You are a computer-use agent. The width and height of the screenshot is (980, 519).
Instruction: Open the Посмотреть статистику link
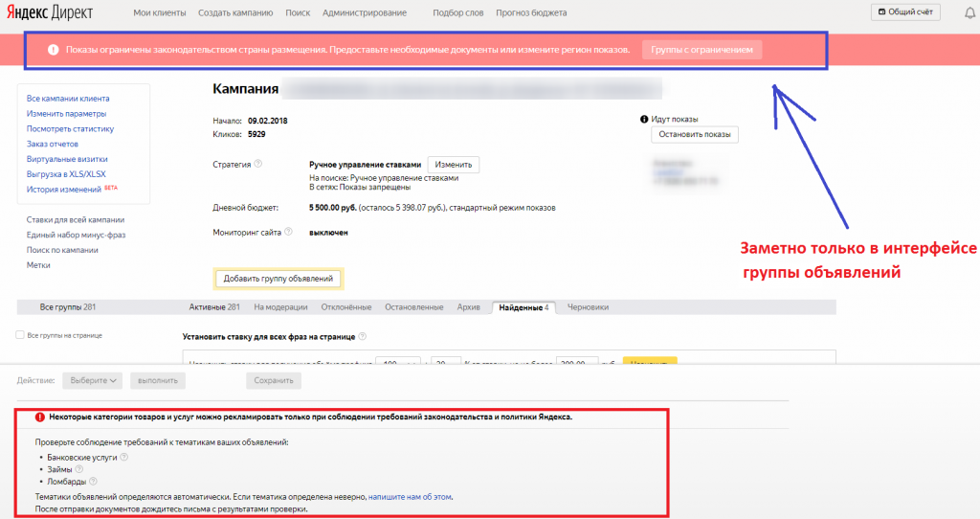coord(70,128)
